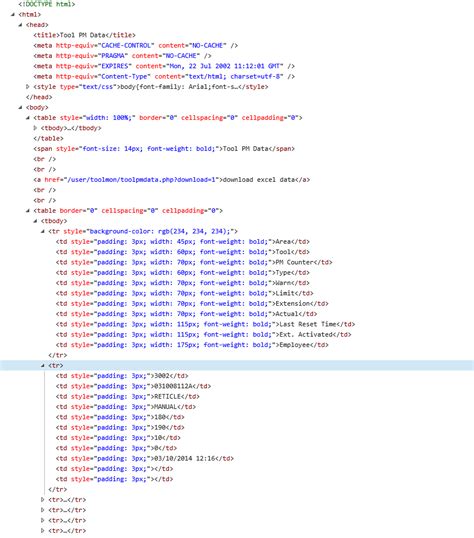The image size is (474, 538).
Task: Select the EXPIRES meta tag line
Action: coord(164,66)
